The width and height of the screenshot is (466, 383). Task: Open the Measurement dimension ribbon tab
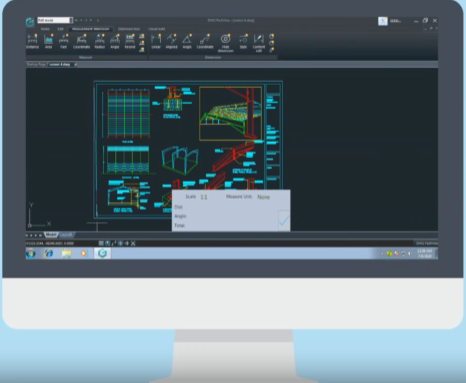[x=90, y=29]
